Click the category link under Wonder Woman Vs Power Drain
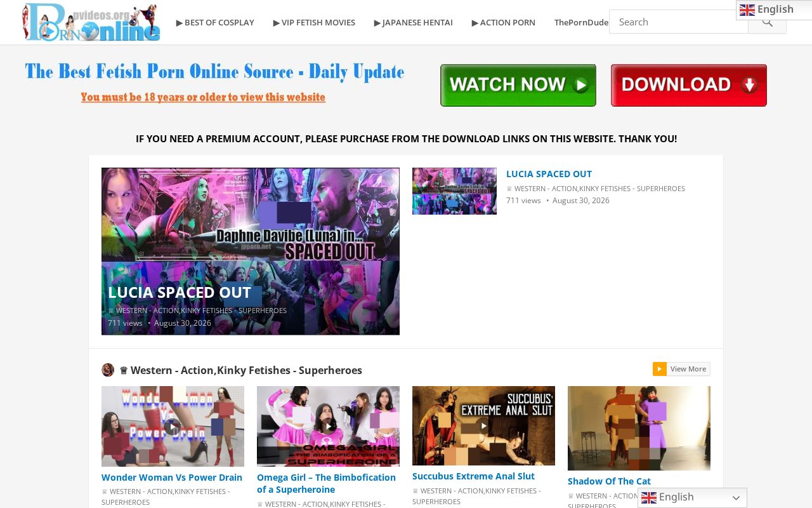Viewport: 812px width, 508px height. [166, 497]
